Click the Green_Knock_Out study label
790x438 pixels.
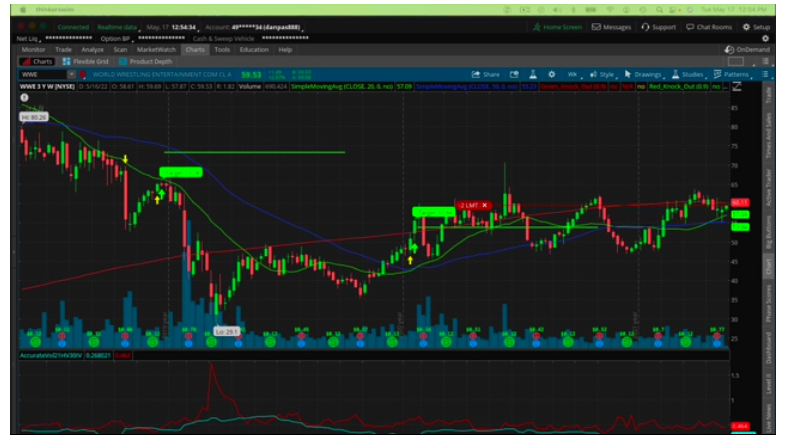[x=573, y=87]
